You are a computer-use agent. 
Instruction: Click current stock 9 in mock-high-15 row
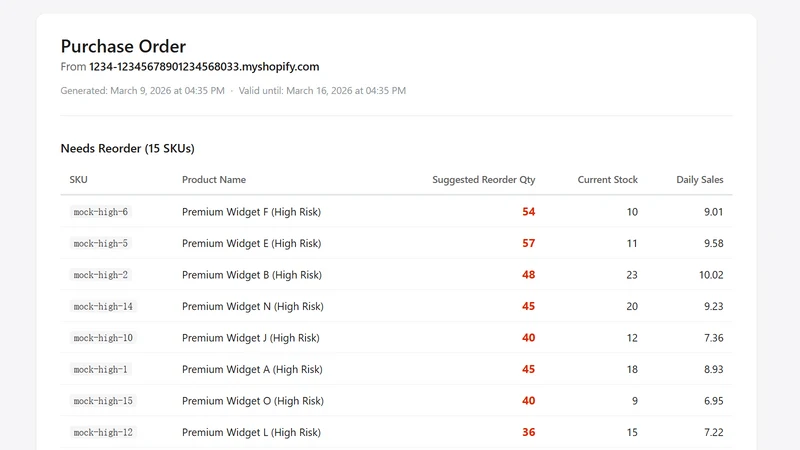point(635,401)
